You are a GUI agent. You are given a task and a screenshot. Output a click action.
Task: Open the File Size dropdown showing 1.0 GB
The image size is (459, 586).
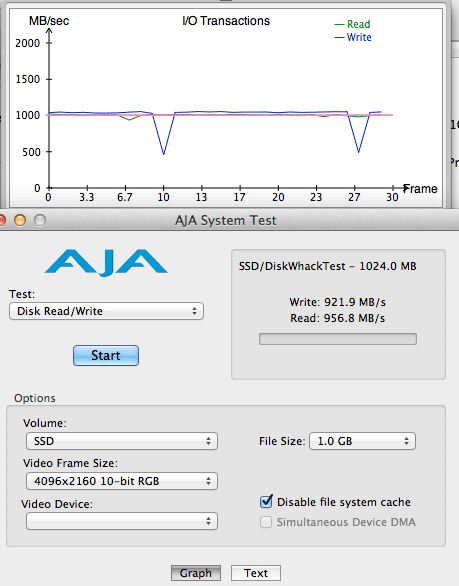tap(362, 441)
